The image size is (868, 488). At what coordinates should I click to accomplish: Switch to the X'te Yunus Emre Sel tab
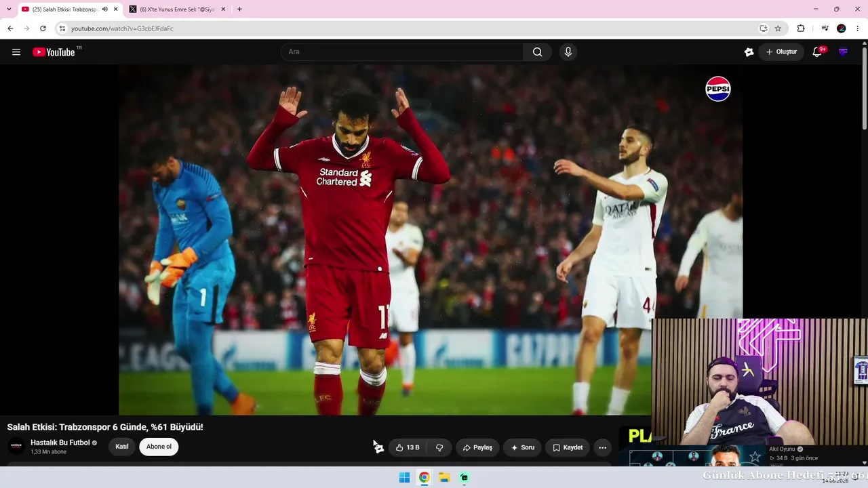click(x=178, y=9)
